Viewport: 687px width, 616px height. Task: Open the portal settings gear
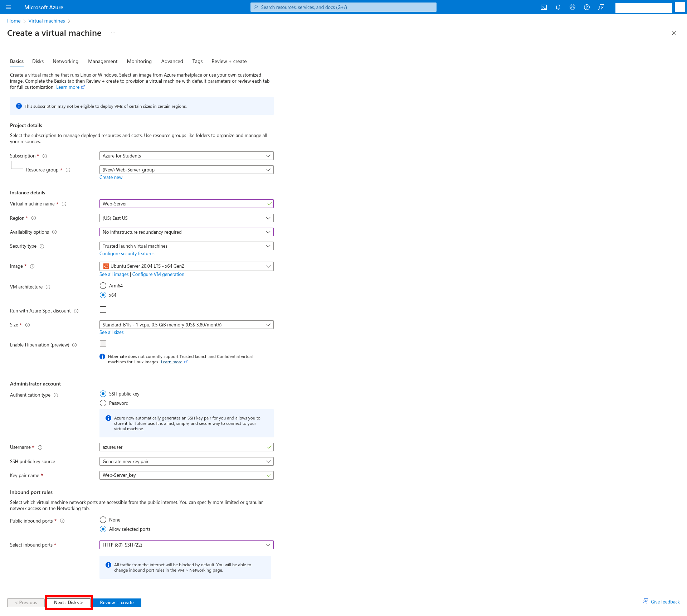pos(572,7)
